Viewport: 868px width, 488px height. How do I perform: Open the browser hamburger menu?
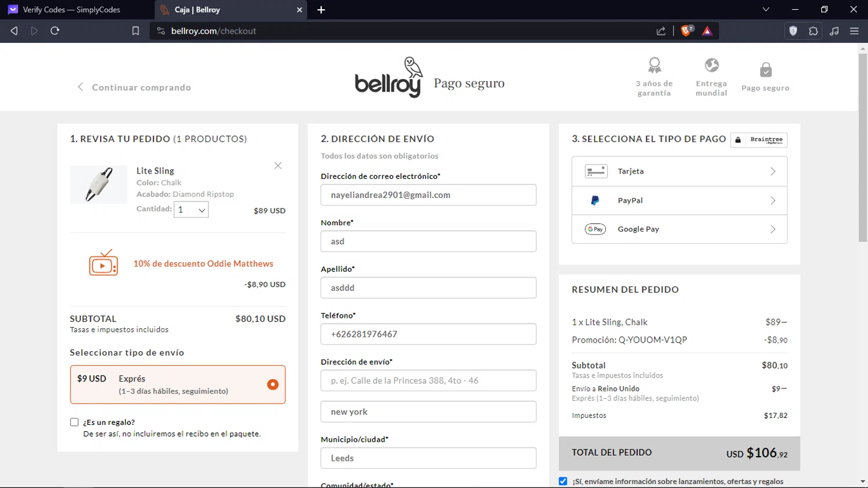click(x=854, y=31)
